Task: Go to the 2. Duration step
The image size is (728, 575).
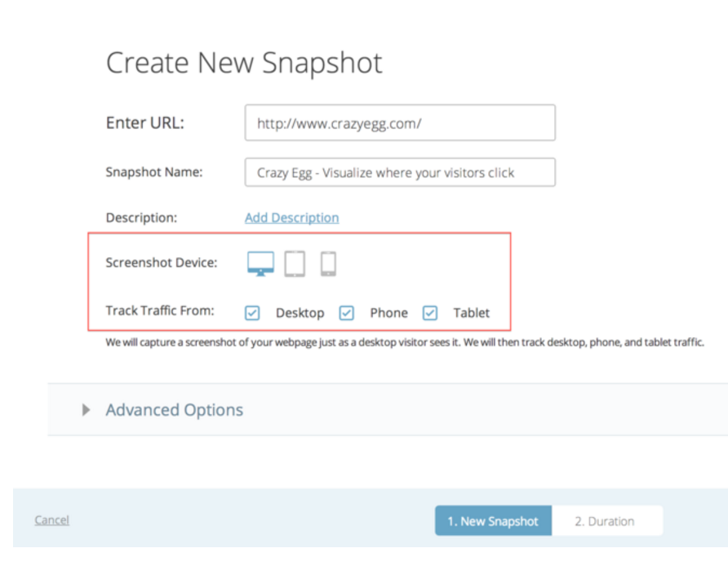Action: (x=604, y=521)
